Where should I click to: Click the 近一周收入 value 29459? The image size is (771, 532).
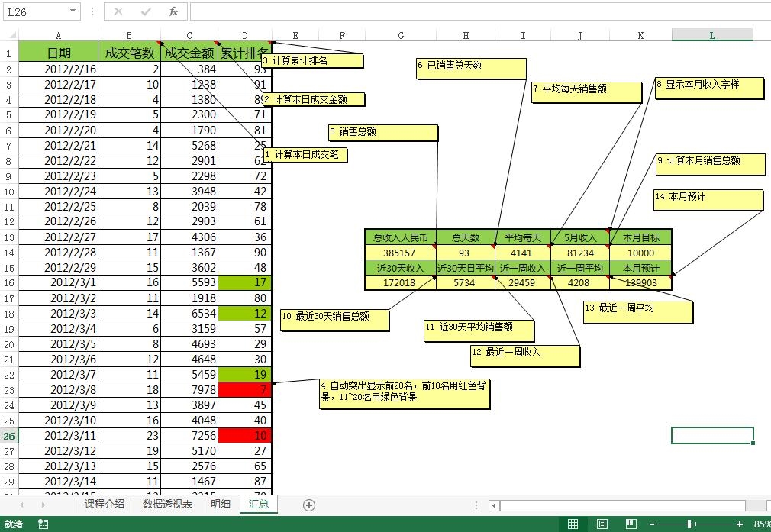coord(523,282)
